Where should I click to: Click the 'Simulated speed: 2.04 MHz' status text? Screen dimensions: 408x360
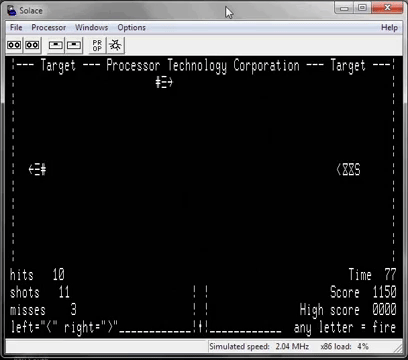coord(259,347)
